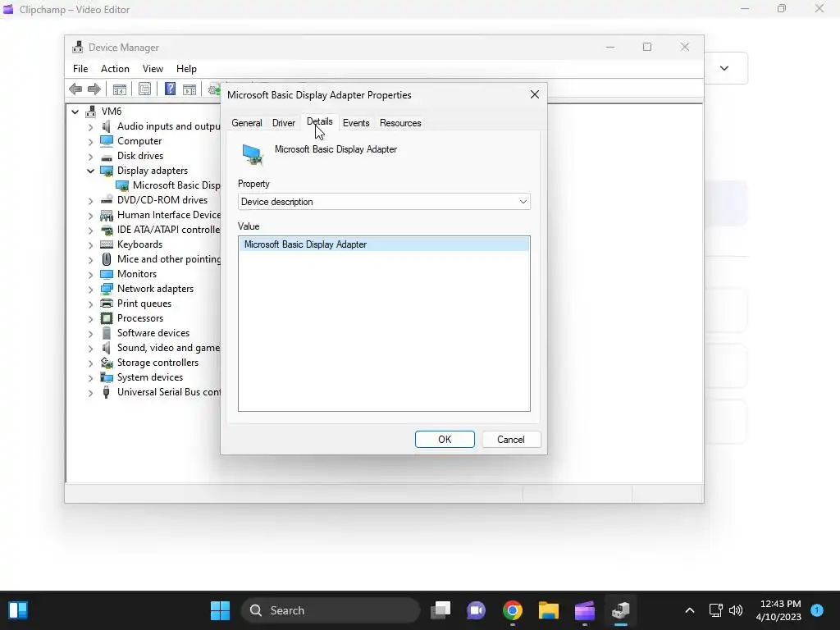840x630 pixels.
Task: Open the File menu
Action: (x=80, y=69)
